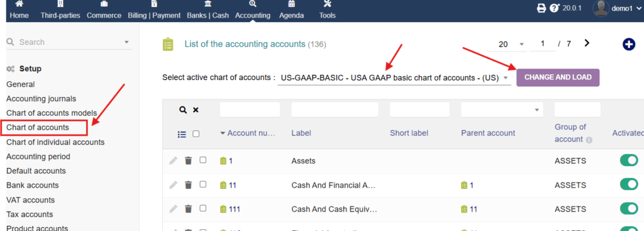Clear filters with the X icon

click(x=196, y=110)
